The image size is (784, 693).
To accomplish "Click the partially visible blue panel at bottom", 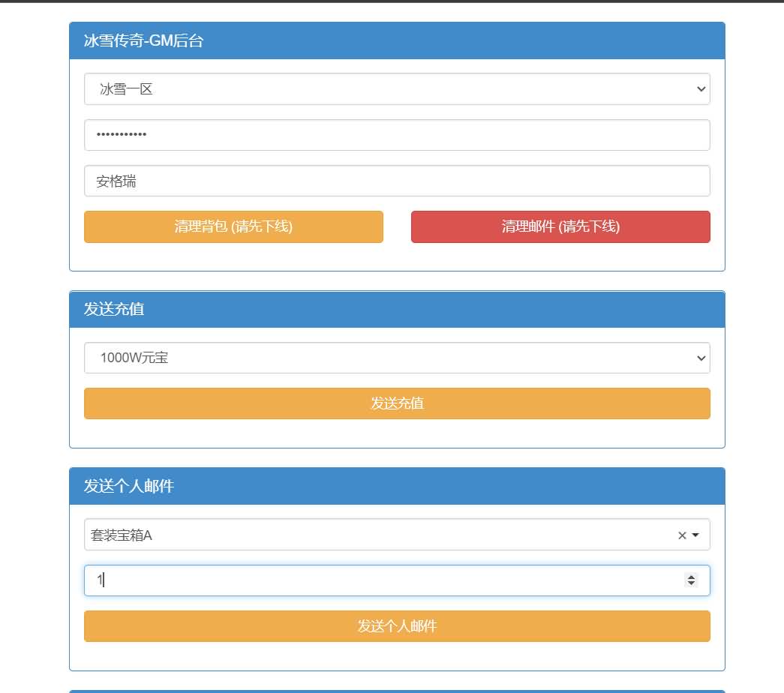I will coord(396,691).
